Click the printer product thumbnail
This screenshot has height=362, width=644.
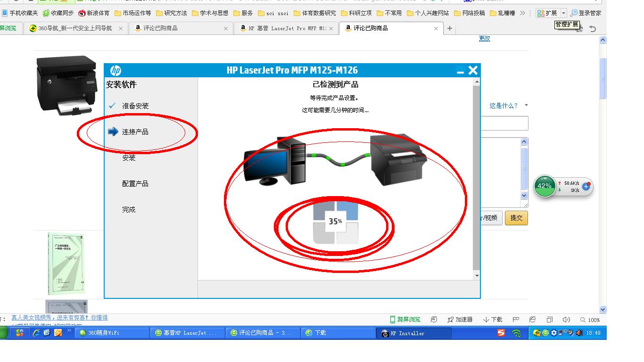click(66, 85)
